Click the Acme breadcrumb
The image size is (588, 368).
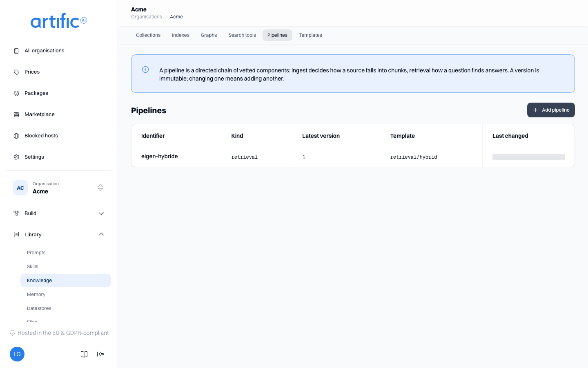click(176, 17)
